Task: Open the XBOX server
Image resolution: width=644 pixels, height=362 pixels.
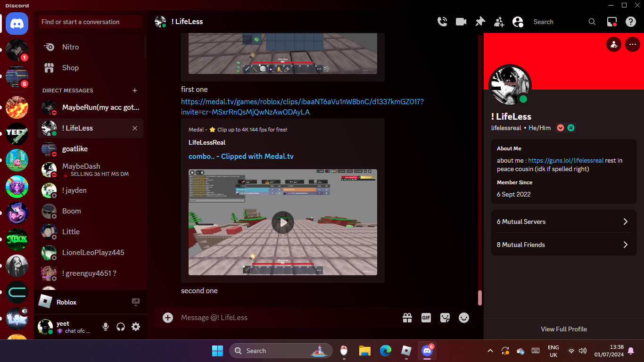Action: (x=17, y=239)
